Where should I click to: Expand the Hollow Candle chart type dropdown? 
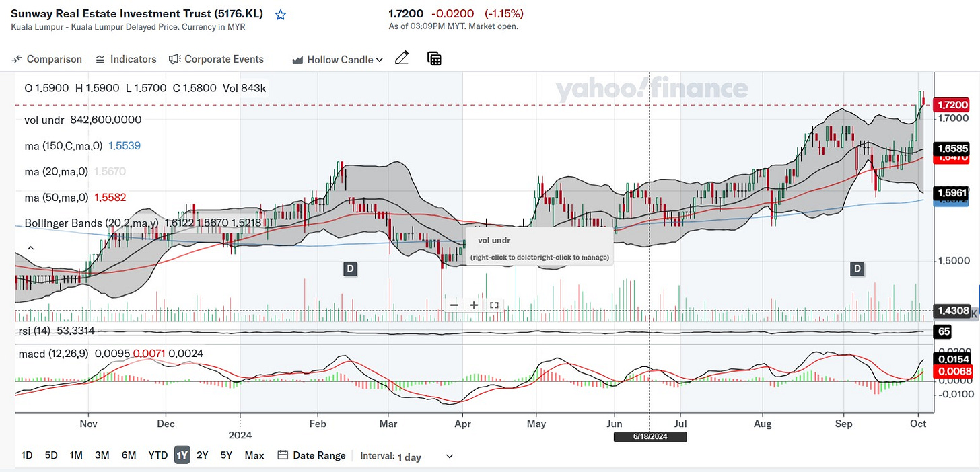[x=338, y=60]
